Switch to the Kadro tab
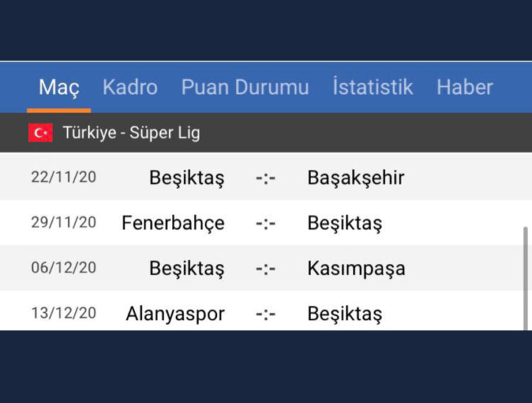Screen dimensions: 532x403 [x=130, y=87]
